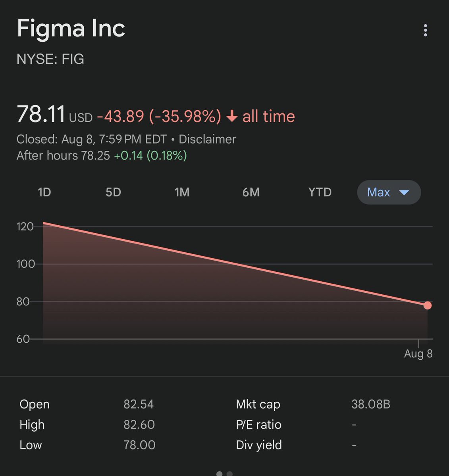Screen dimensions: 449x476
Task: Select the YTD range tab
Action: (320, 192)
